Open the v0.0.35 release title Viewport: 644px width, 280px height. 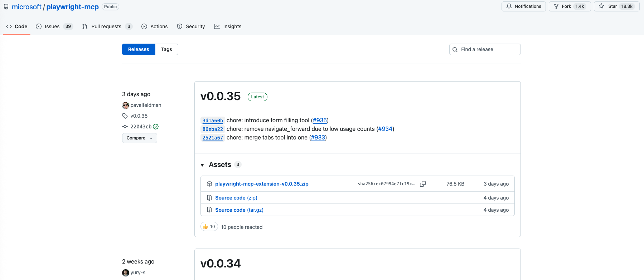click(221, 96)
